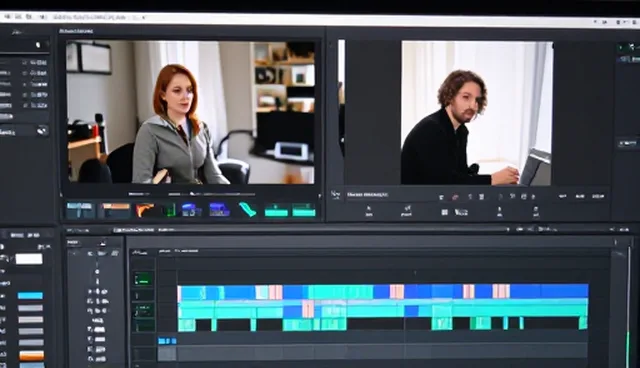Click the first pink clip on top timeline track

276,292
